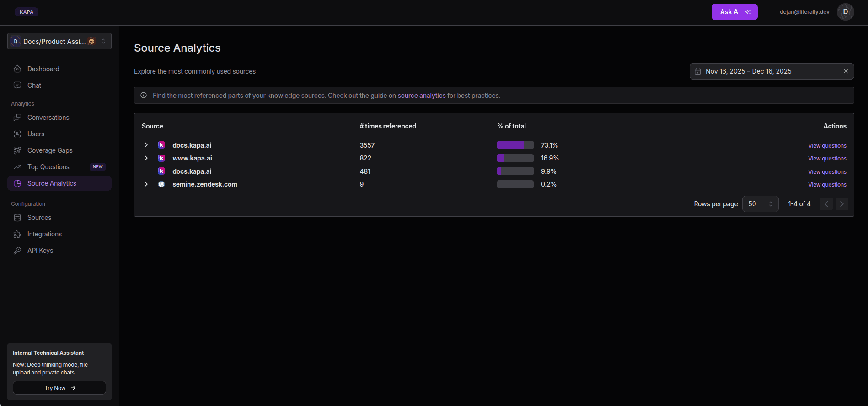Click the Top Questions trend icon
This screenshot has width=868, height=406.
[17, 167]
